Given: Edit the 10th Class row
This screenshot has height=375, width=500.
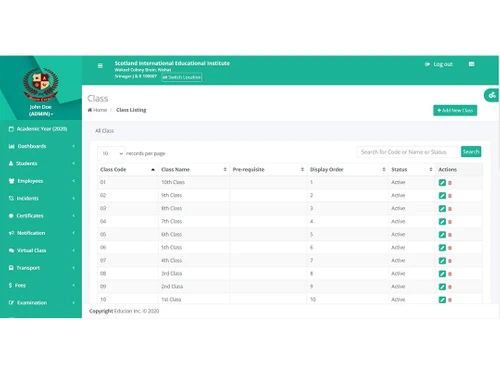Looking at the screenshot, I should (442, 183).
